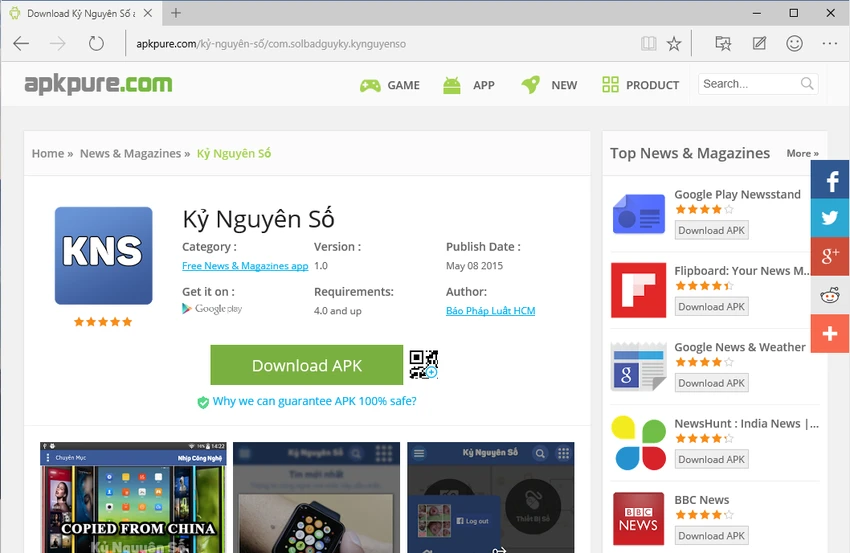Open author Báo Pháp Luật HCM link

pyautogui.click(x=491, y=311)
